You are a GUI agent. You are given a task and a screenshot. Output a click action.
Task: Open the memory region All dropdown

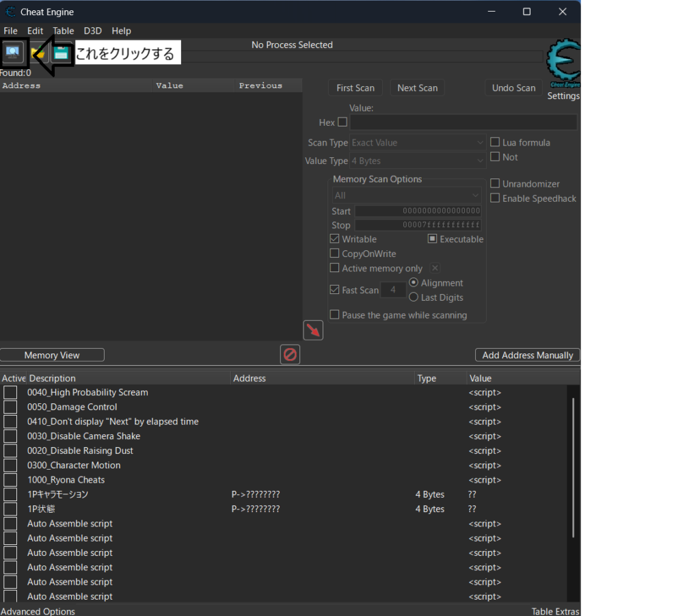(407, 196)
